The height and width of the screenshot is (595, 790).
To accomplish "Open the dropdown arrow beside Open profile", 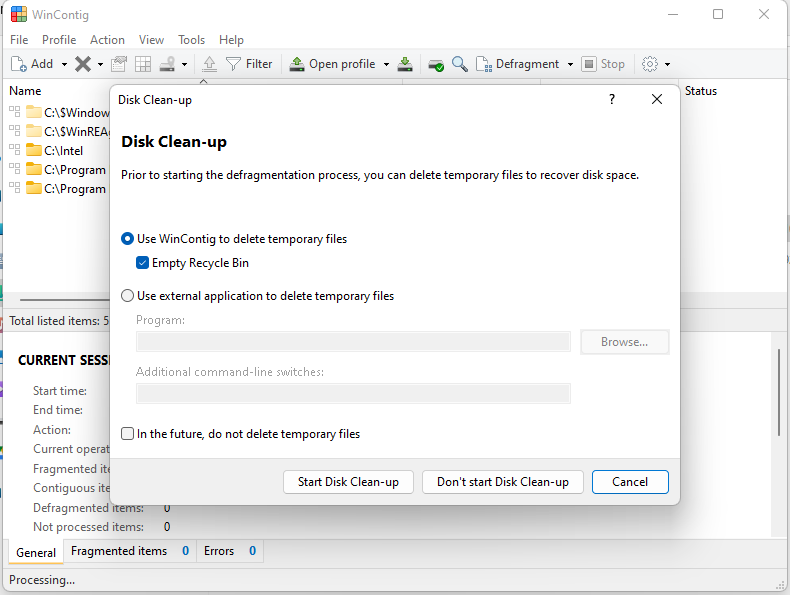I will click(x=386, y=64).
